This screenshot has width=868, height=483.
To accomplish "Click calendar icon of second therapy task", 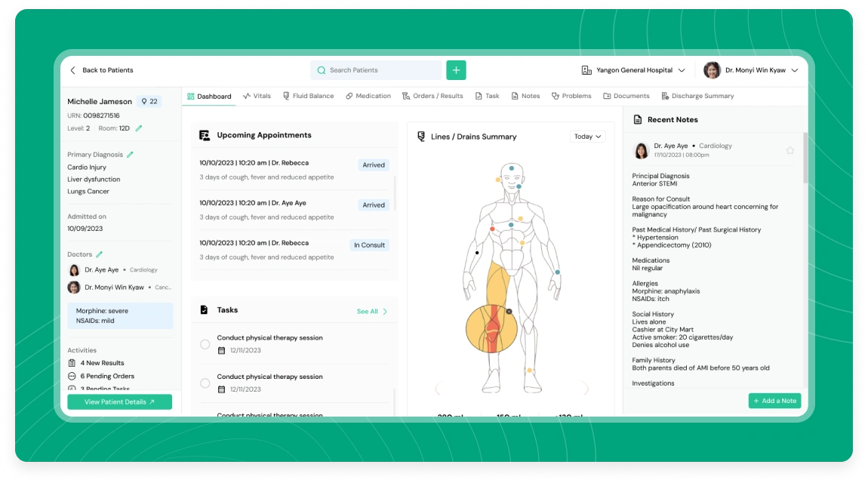I will [x=221, y=389].
